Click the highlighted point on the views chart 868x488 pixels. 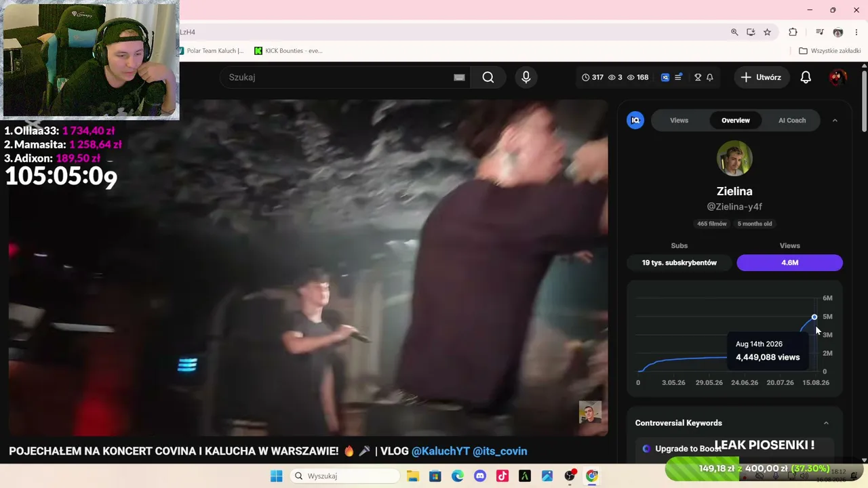click(814, 317)
